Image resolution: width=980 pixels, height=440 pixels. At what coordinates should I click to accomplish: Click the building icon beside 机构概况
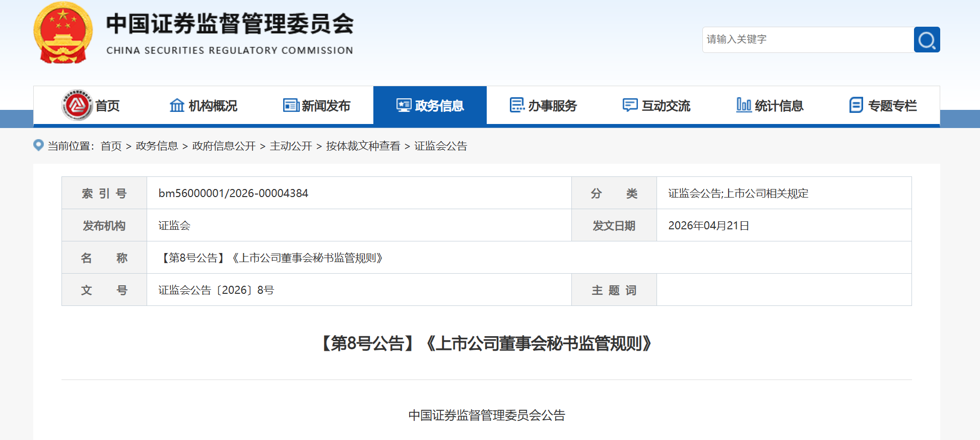pos(177,105)
